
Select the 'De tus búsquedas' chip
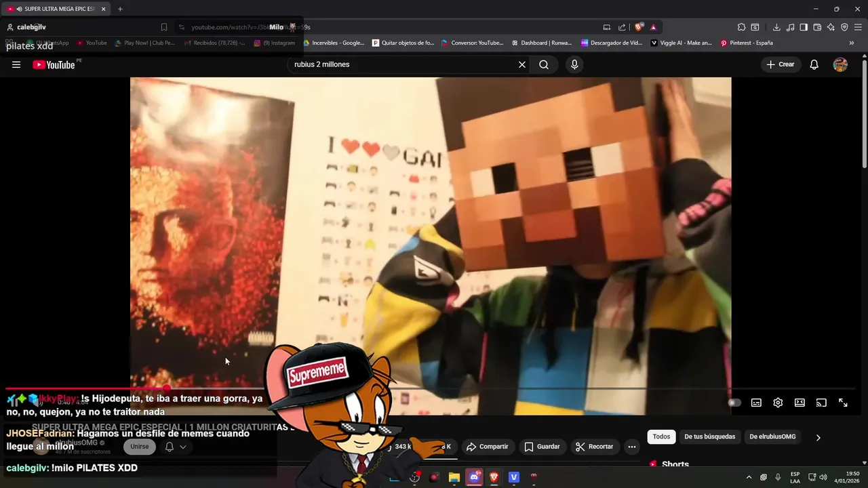point(709,437)
